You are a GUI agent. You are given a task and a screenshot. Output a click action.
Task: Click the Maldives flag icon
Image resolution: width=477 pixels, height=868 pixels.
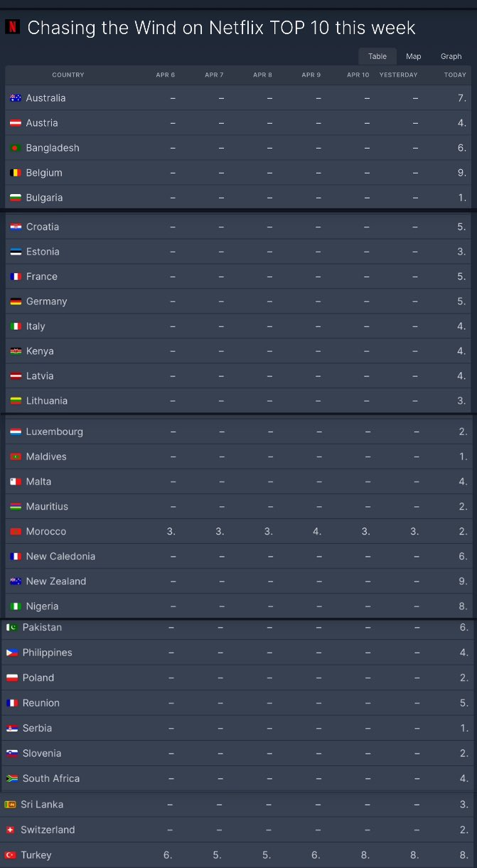click(x=16, y=456)
